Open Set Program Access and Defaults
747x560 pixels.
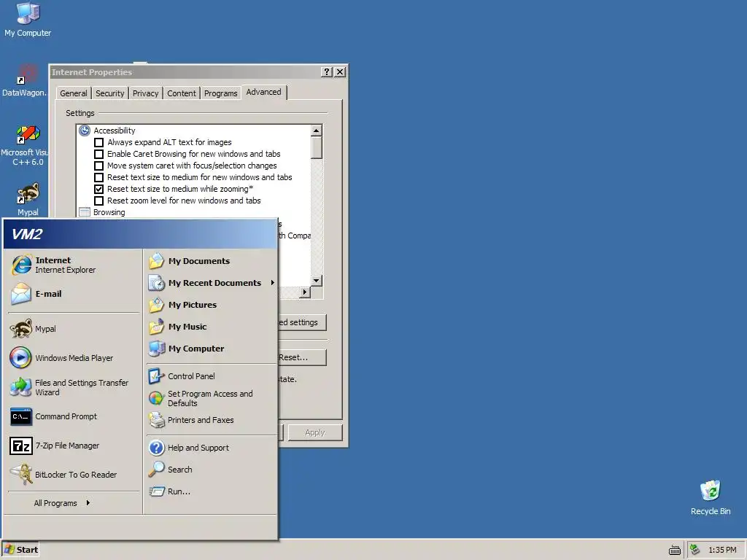pyautogui.click(x=212, y=398)
